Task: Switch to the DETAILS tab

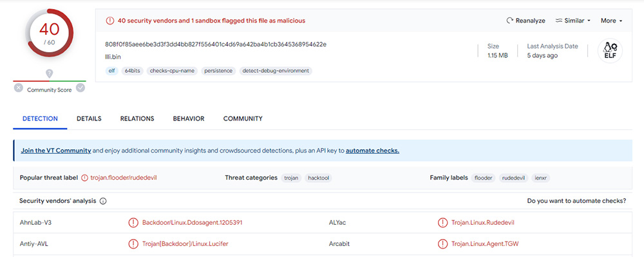Action: [89, 119]
